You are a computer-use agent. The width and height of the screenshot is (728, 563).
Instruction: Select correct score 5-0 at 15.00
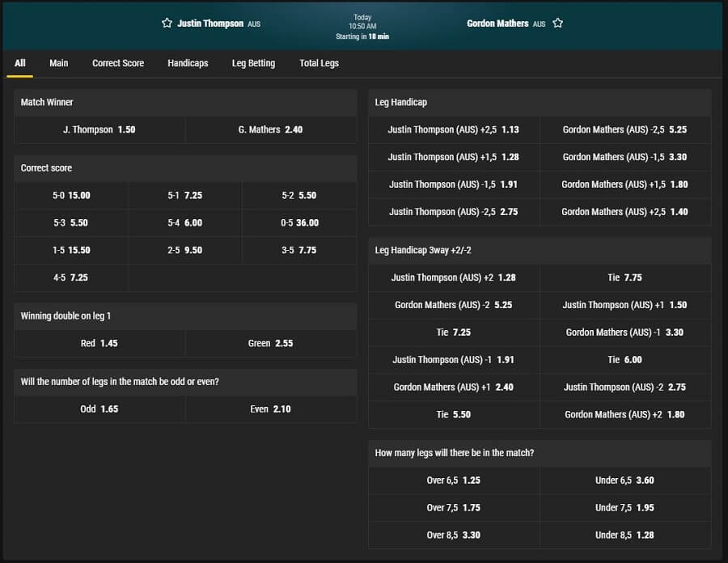[x=71, y=196]
